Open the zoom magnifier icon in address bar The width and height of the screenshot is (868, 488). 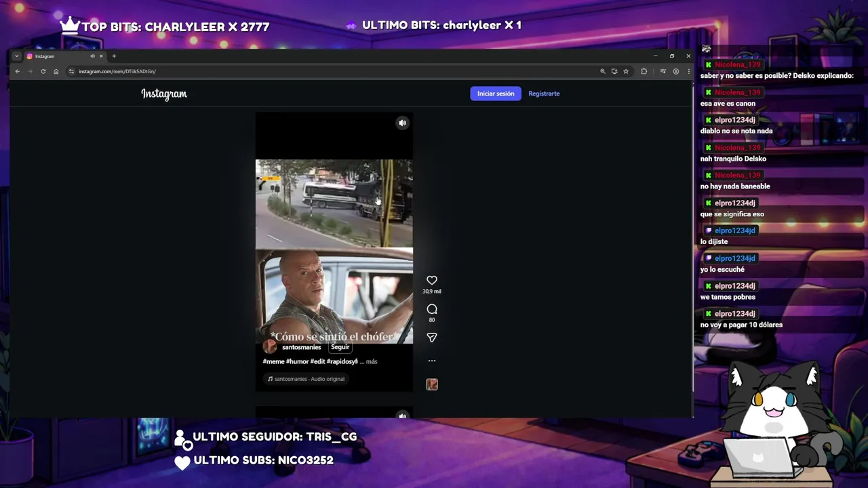coord(602,71)
